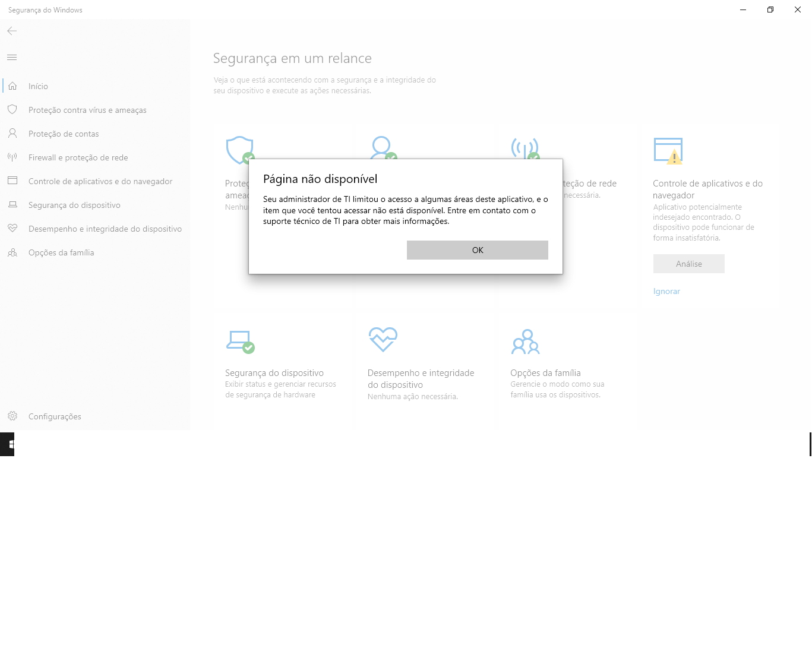This screenshot has width=812, height=670.
Task: Click OK in the Página não disponível dialog
Action: coord(477,250)
